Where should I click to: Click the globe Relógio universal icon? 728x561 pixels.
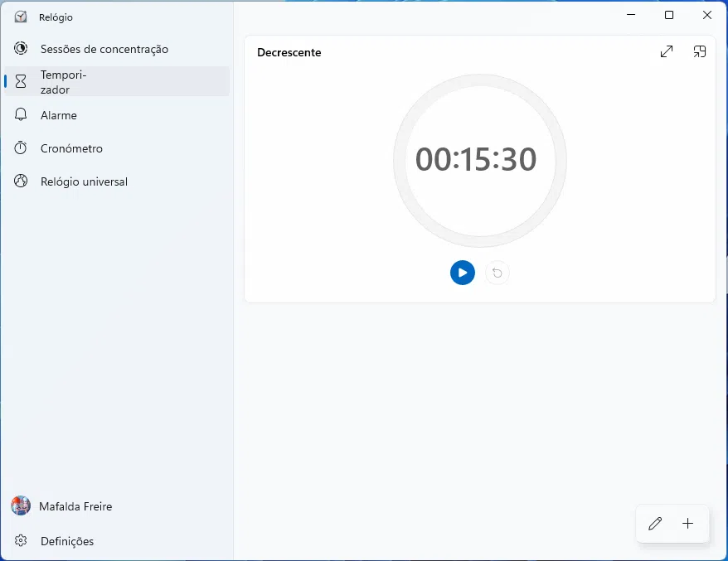(x=21, y=181)
